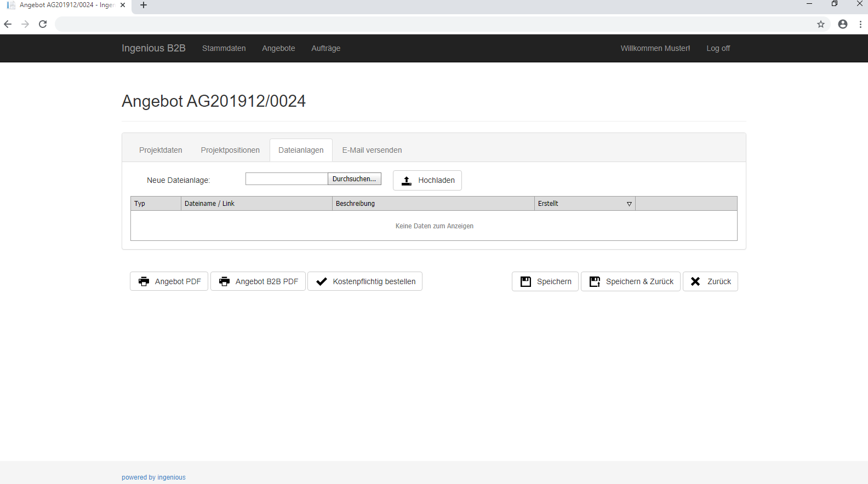Screen dimensions: 868x484
Task: Switch to the Projektpositionen tab
Action: [x=230, y=150]
